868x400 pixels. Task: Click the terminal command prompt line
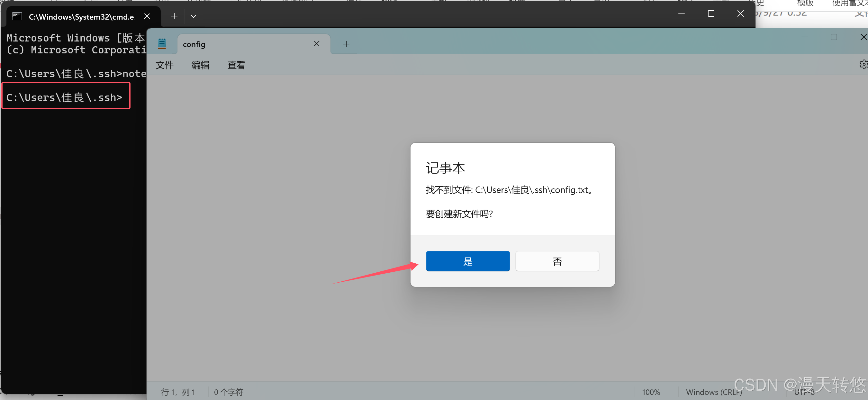pyautogui.click(x=64, y=97)
